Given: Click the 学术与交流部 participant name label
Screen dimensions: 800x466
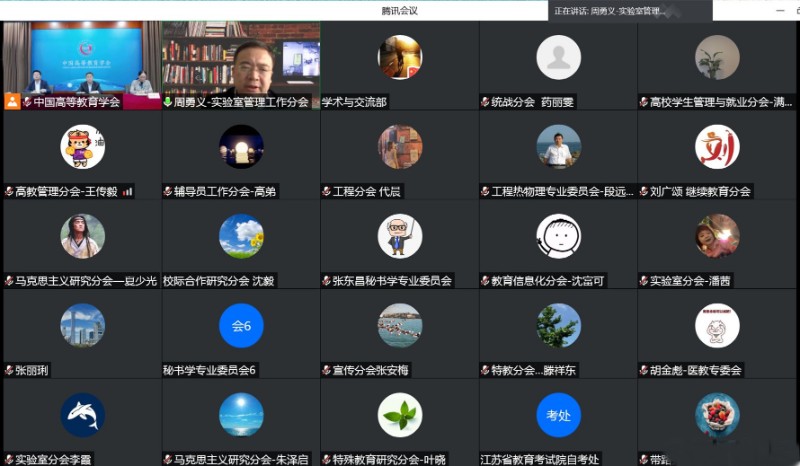Looking at the screenshot, I should click(354, 102).
